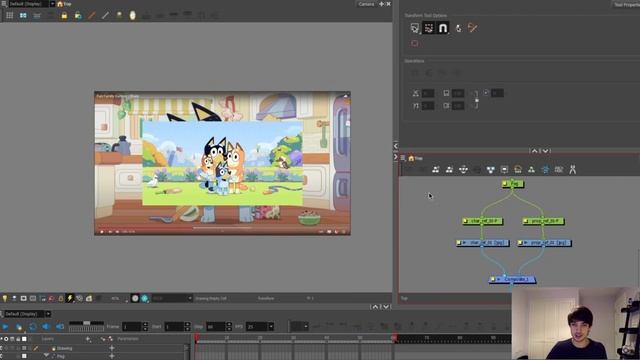Click the lightning bolt icon in Camera bottom bar
Screen dimensions: 640x360
(x=70, y=298)
